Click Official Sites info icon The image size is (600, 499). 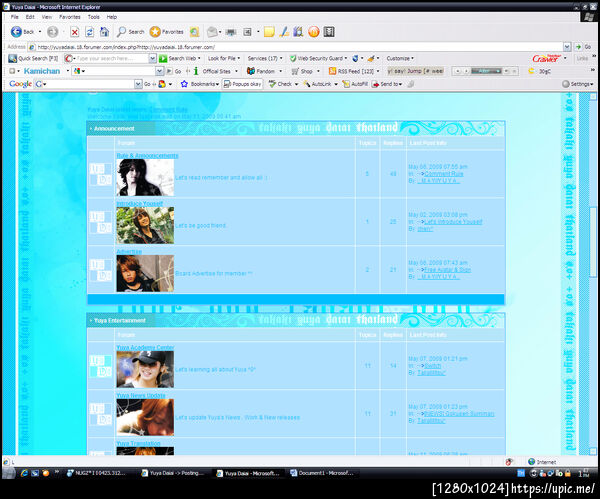click(196, 71)
